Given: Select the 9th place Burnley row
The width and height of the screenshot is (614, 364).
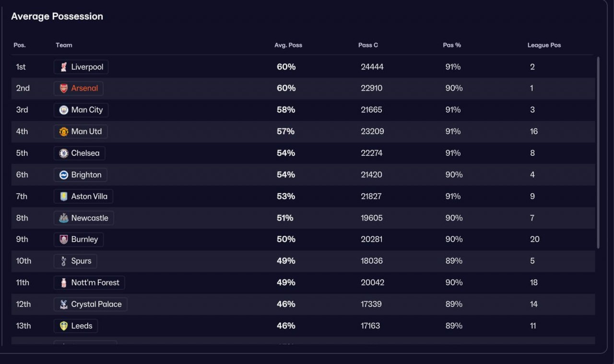Looking at the screenshot, I should 303,239.
